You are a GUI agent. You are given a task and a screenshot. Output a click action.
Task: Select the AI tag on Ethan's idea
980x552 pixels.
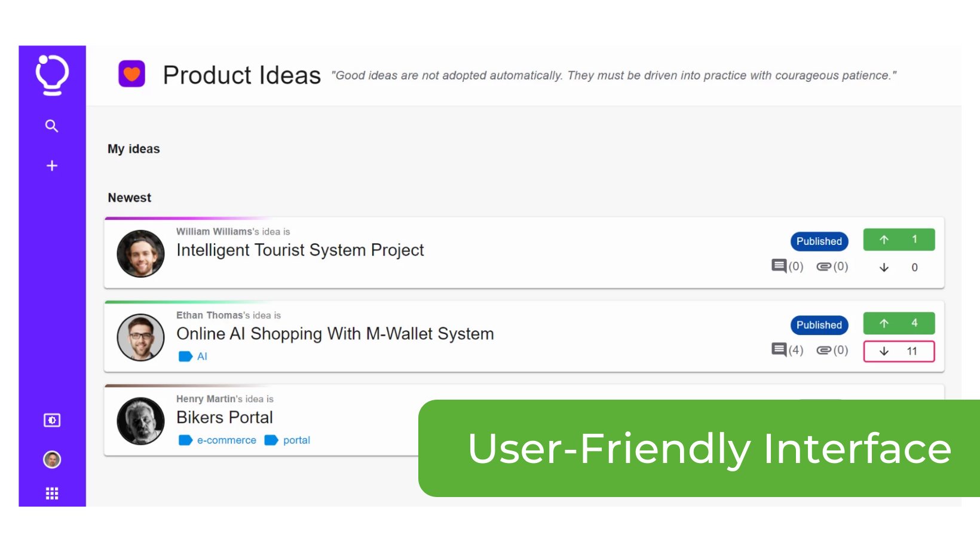tap(194, 357)
